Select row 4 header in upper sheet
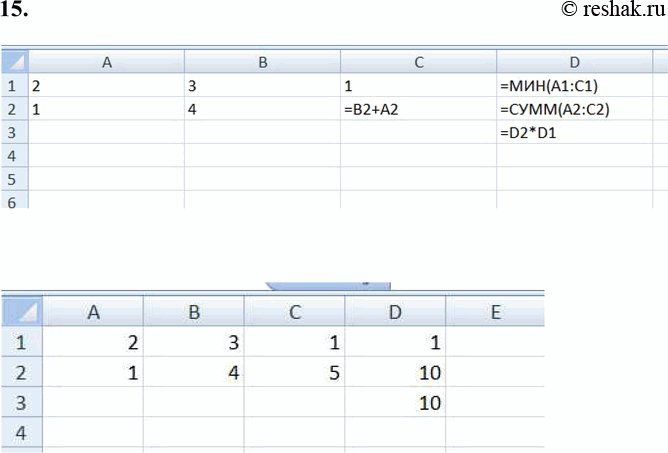Screen dimensions: 668x453 pyautogui.click(x=15, y=156)
